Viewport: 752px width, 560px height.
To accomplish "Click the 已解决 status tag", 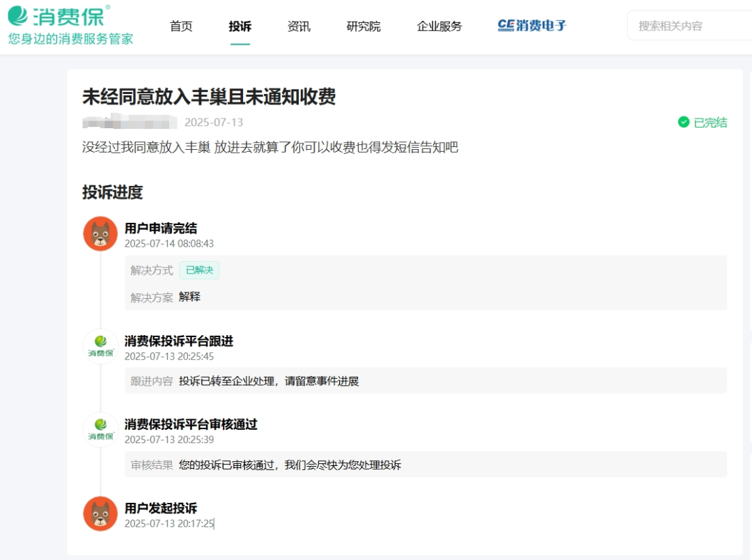I will coord(199,270).
